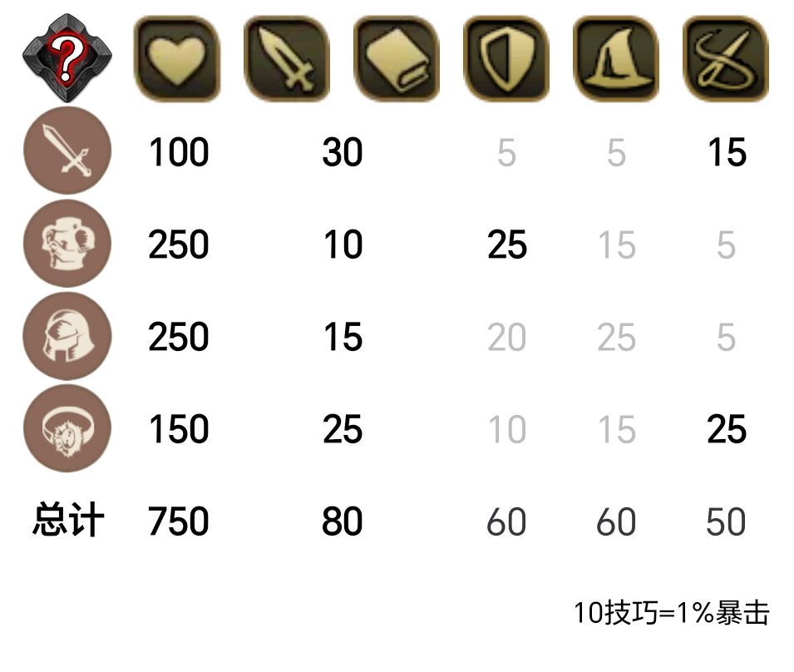
Task: Select the needle and thread skill icon
Action: (x=726, y=59)
